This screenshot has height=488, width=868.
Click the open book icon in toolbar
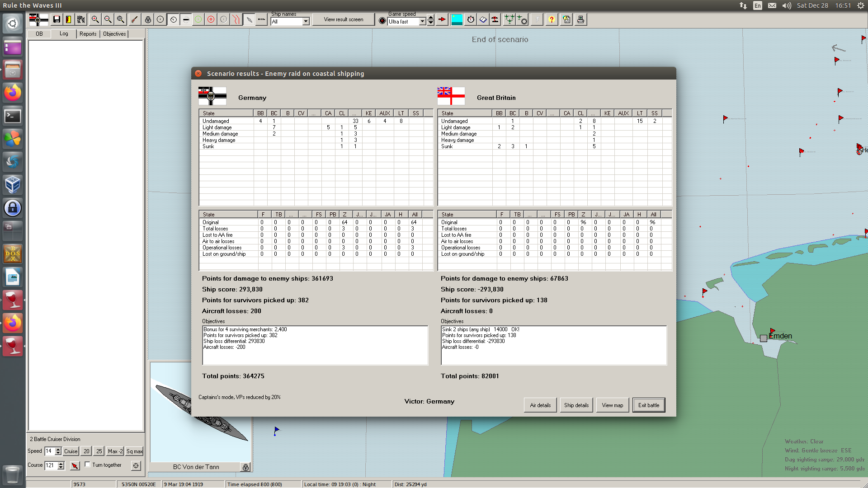[483, 19]
